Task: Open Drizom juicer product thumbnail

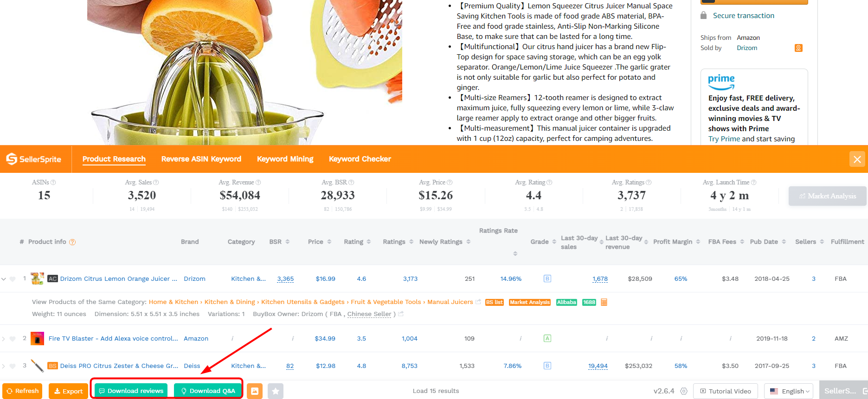Action: [x=37, y=279]
